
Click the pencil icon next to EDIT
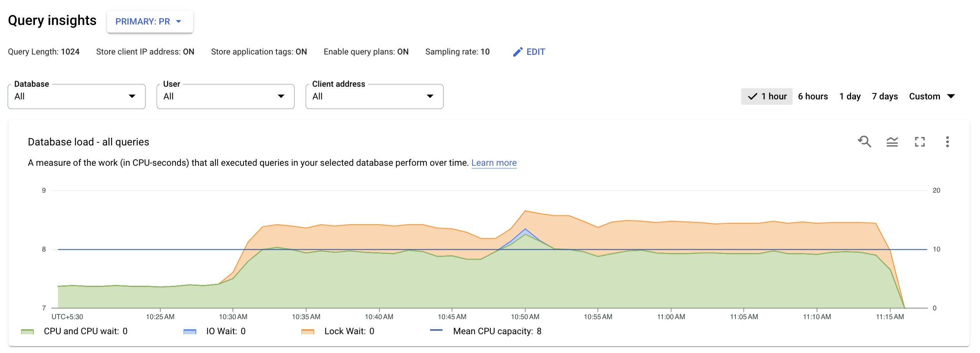click(x=518, y=51)
